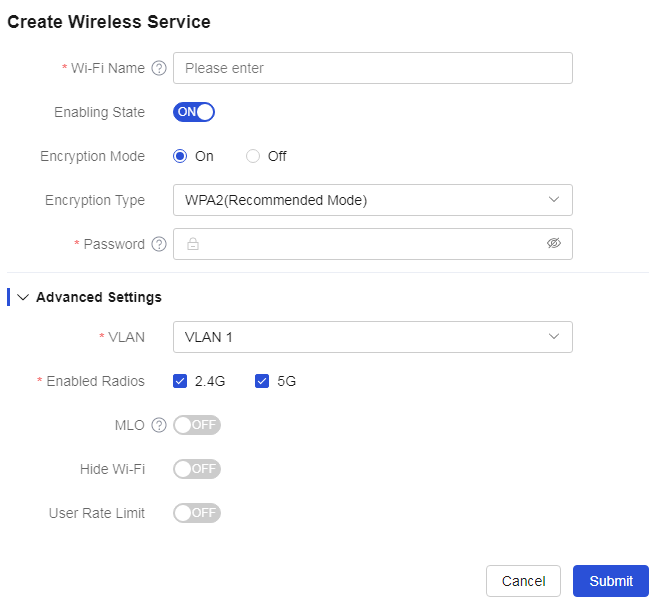Screen dimensions: 658x607
Task: Uncheck the 5G radio checkbox
Action: point(262,381)
